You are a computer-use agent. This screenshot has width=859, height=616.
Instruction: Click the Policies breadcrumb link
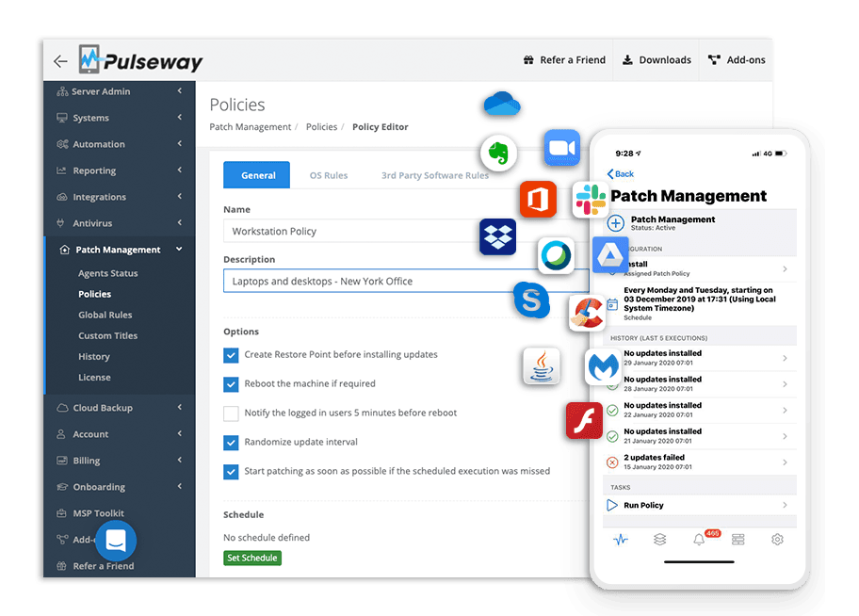pyautogui.click(x=321, y=126)
